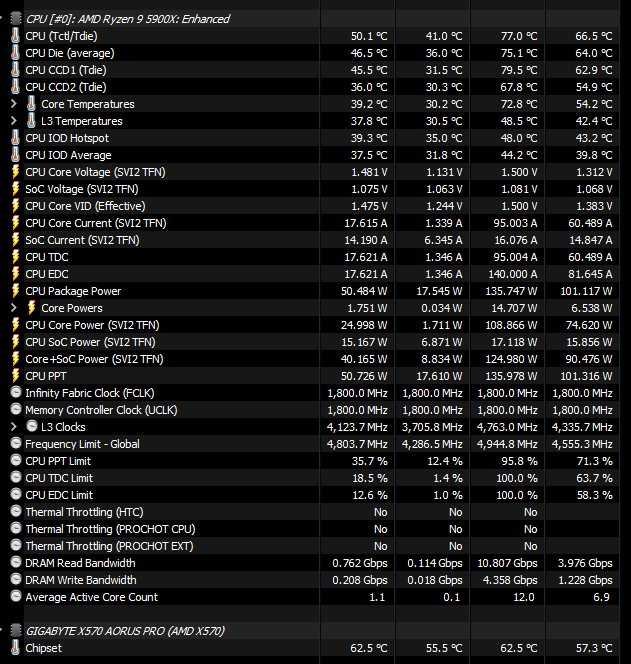Click the lightning icon beside CPU PPT
The height and width of the screenshot is (664, 631).
click(x=16, y=376)
